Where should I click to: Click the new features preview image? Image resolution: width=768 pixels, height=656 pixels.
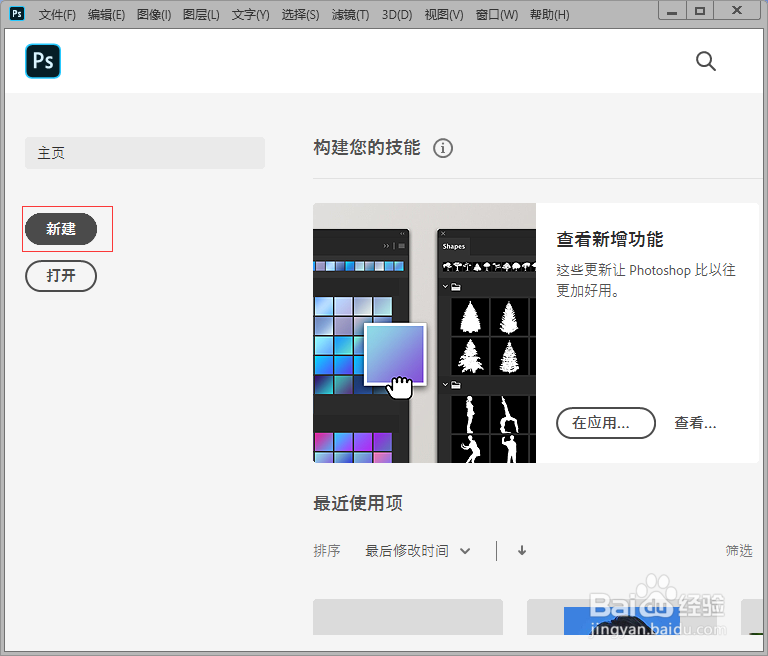424,333
